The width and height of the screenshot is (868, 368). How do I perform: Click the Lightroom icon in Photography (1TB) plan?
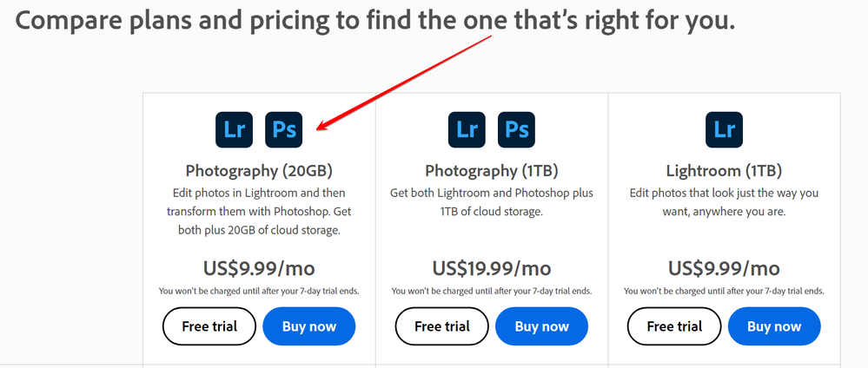(x=467, y=129)
